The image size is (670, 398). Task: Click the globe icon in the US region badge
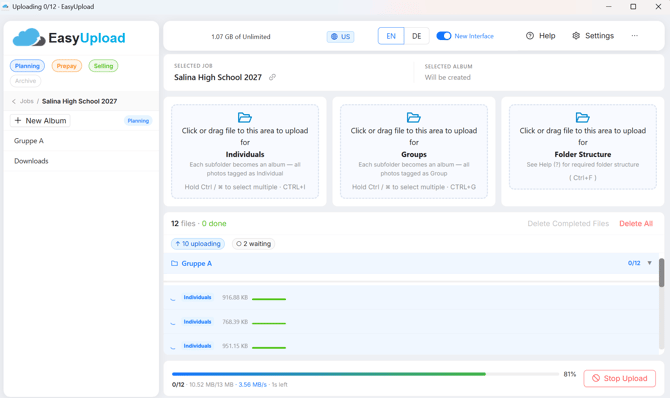pyautogui.click(x=334, y=37)
